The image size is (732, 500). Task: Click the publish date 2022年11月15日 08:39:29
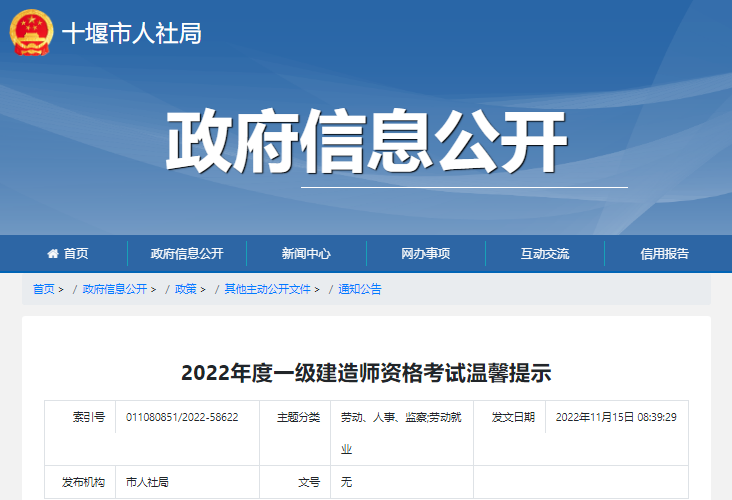click(x=616, y=417)
